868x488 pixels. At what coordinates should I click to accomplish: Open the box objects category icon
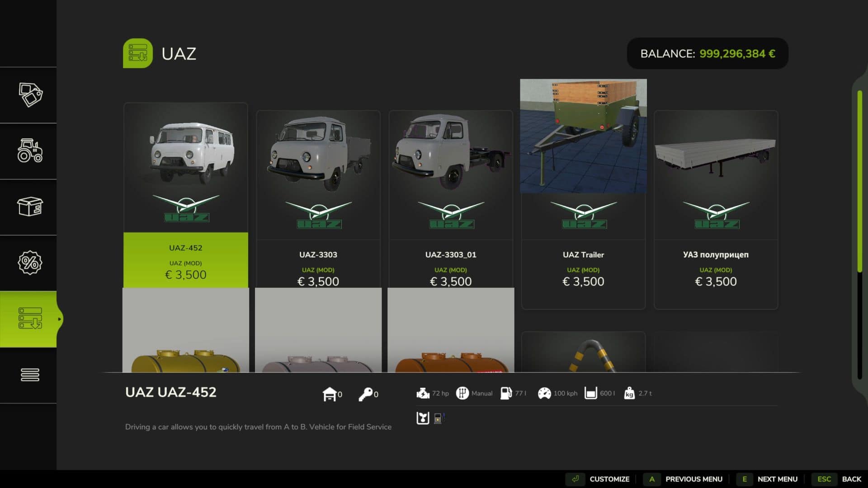[x=30, y=207]
